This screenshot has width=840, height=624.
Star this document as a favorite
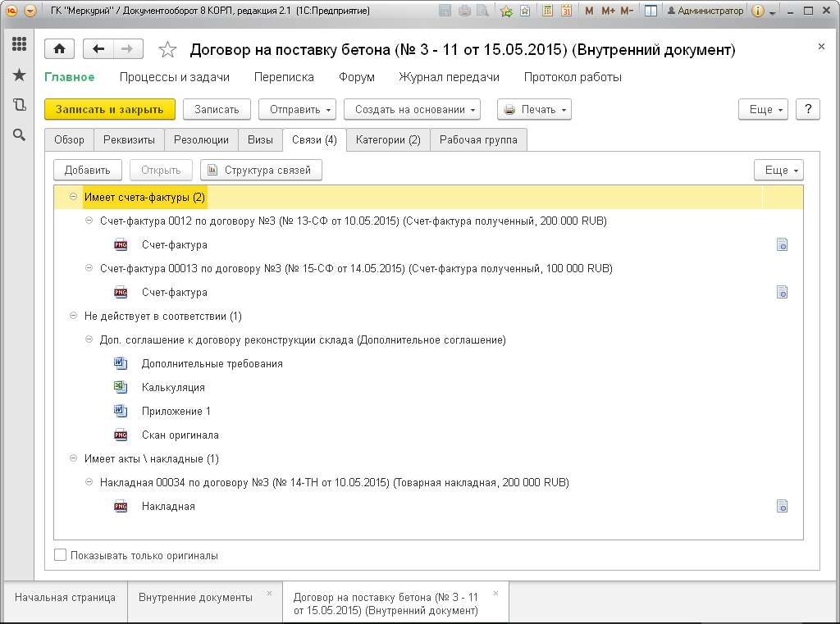click(x=167, y=50)
